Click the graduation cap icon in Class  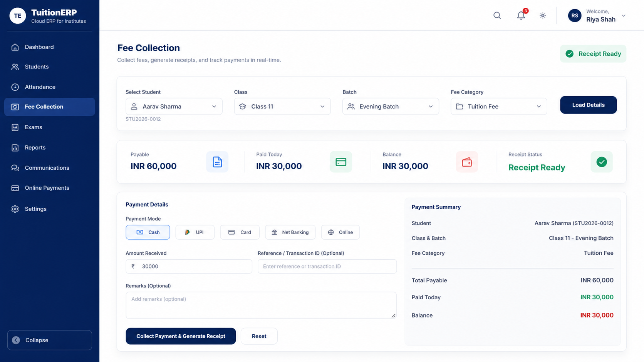point(243,107)
